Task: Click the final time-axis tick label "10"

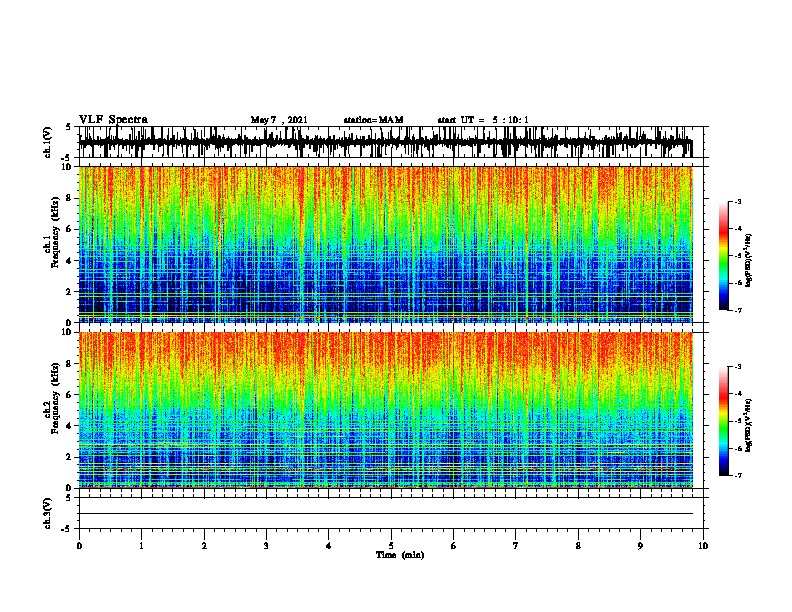Action: click(x=703, y=546)
